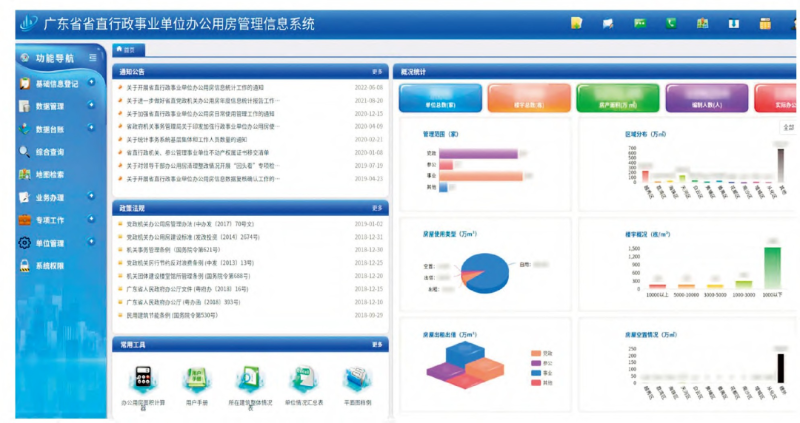This screenshot has width=800, height=423.
Task: Open the 用户手册 tool icon
Action: click(x=194, y=379)
